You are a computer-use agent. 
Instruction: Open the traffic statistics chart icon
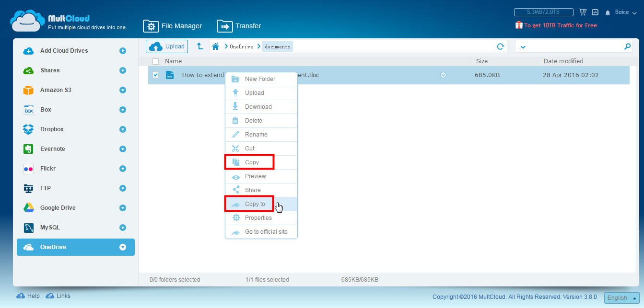[x=595, y=12]
